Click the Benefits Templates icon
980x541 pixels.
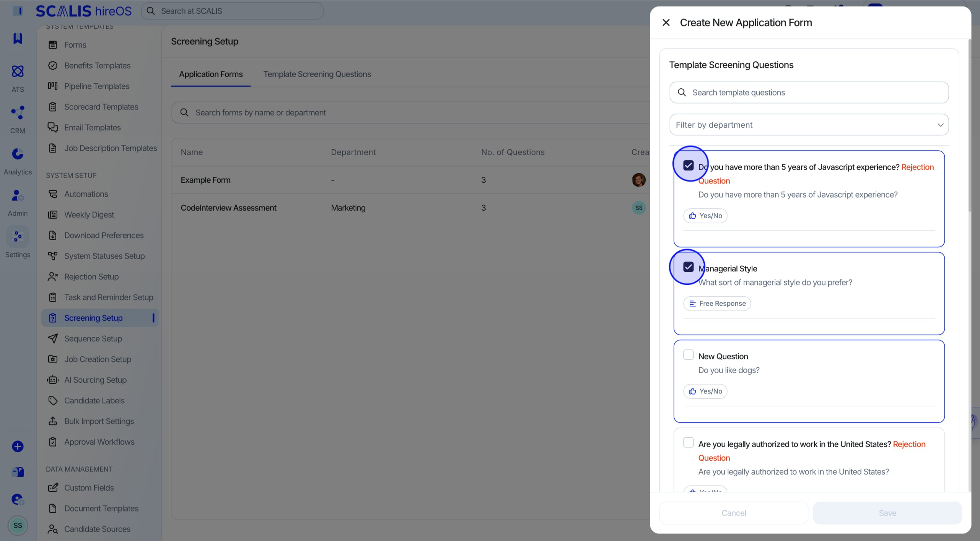[53, 65]
